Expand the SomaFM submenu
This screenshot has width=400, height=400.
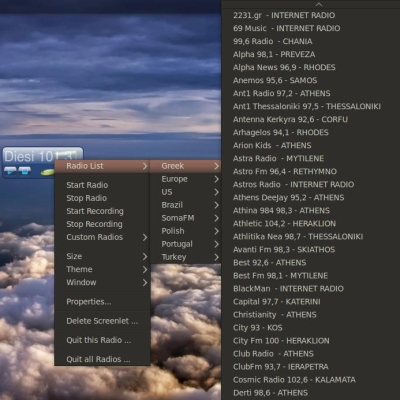(x=185, y=218)
